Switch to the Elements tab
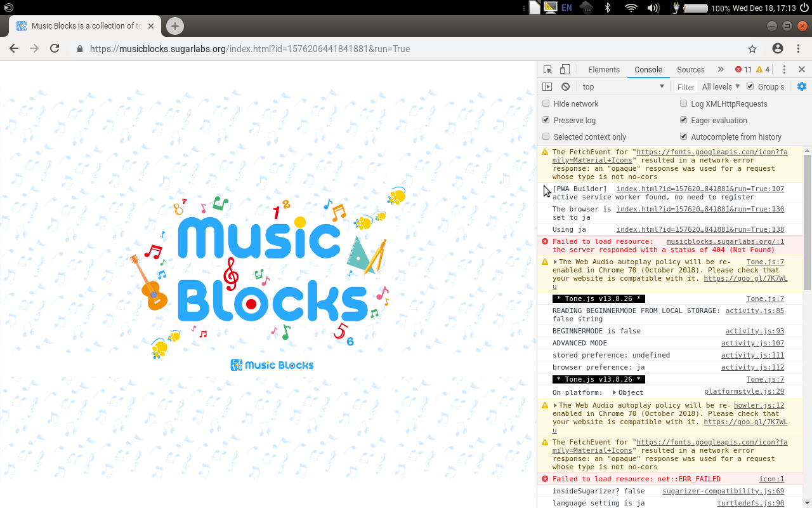The height and width of the screenshot is (508, 812). point(603,69)
